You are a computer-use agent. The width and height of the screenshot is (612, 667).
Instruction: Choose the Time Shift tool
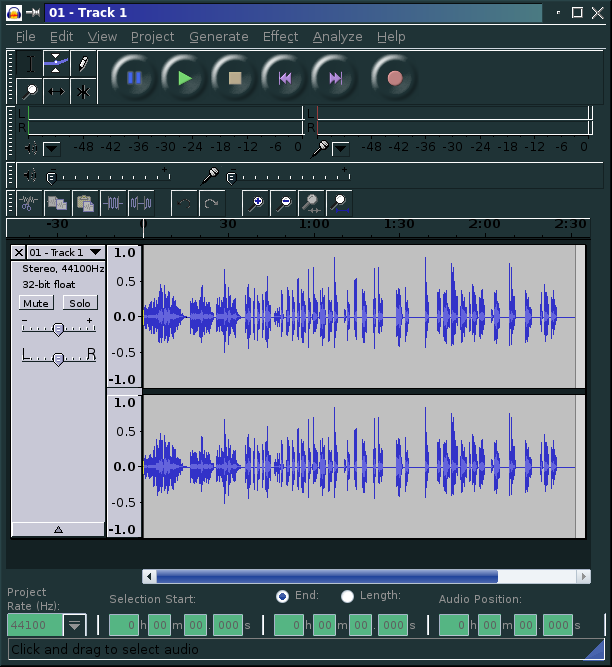(x=57, y=91)
